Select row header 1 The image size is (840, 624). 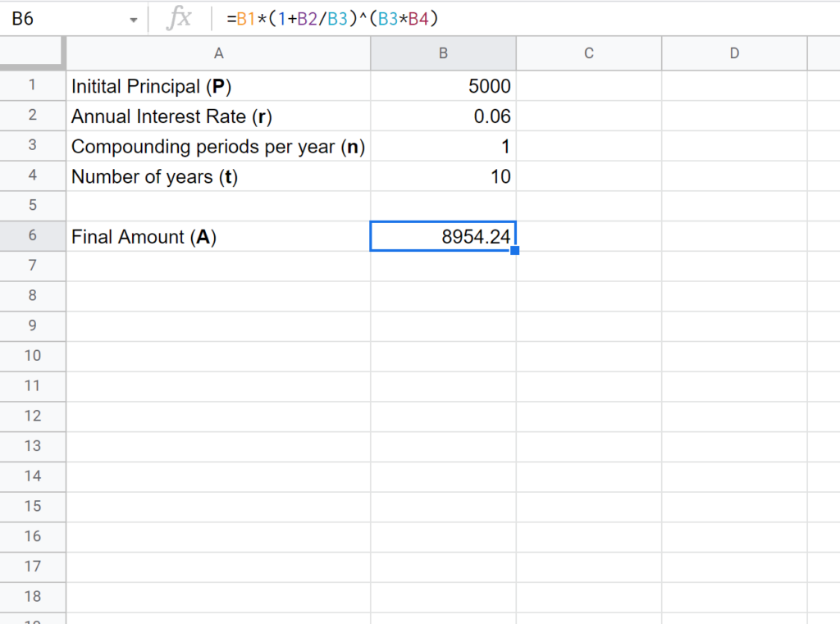point(33,86)
